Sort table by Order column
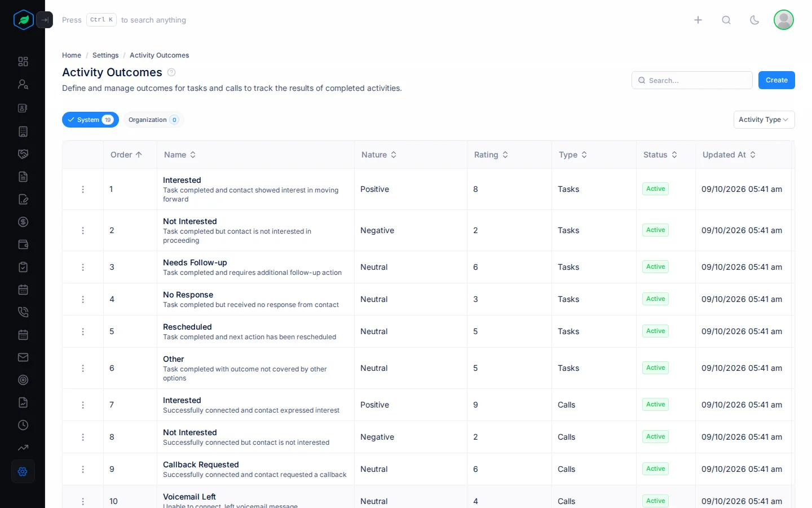 pos(126,155)
